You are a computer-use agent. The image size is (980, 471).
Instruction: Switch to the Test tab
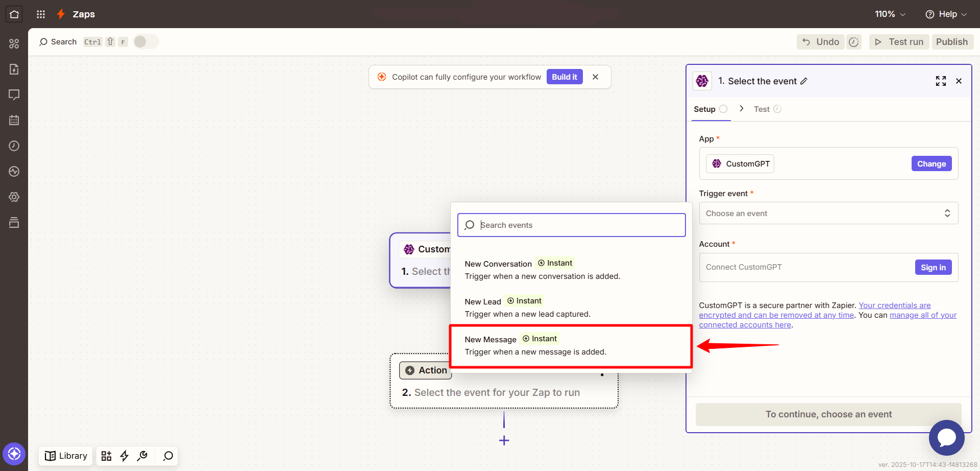(767, 109)
